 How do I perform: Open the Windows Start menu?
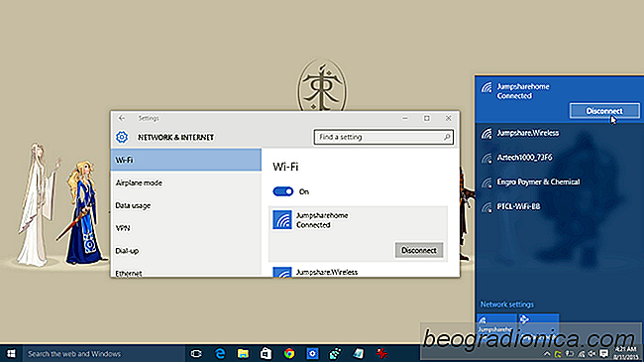(x=11, y=353)
